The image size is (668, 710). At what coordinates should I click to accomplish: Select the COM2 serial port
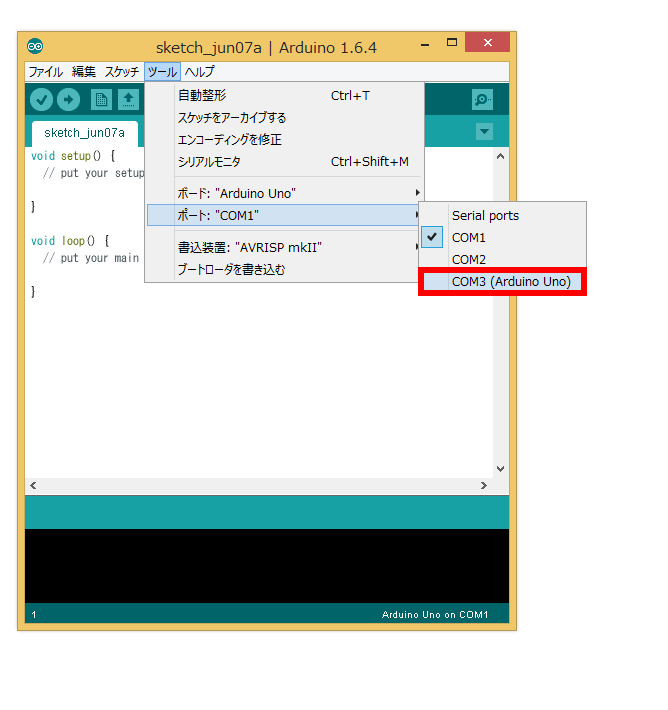pos(502,259)
